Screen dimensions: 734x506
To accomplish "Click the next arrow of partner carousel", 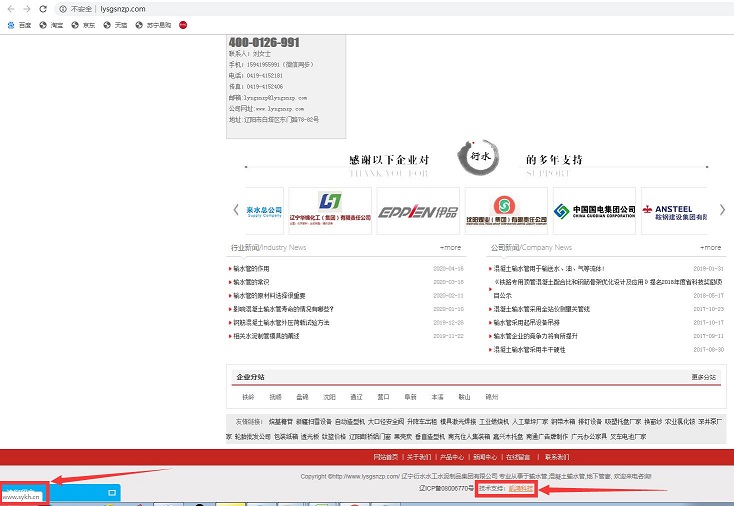I will pyautogui.click(x=722, y=210).
